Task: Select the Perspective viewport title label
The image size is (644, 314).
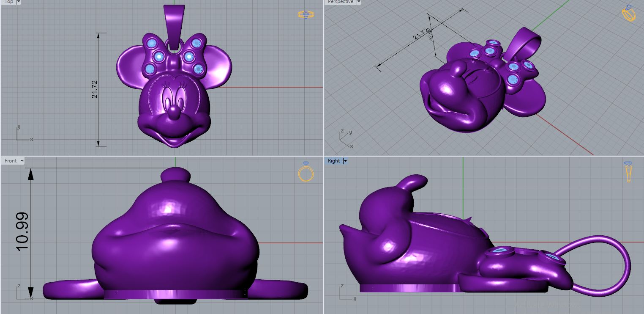Action: [x=341, y=2]
